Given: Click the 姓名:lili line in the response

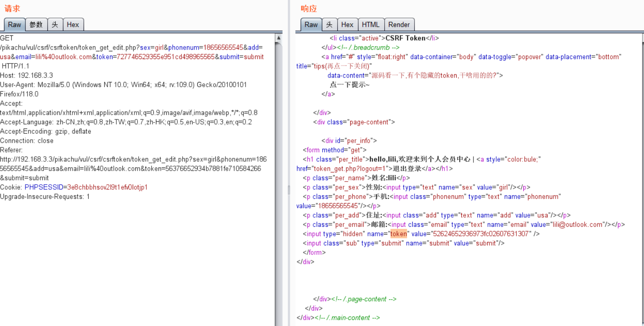Looking at the screenshot, I should click(356, 178).
